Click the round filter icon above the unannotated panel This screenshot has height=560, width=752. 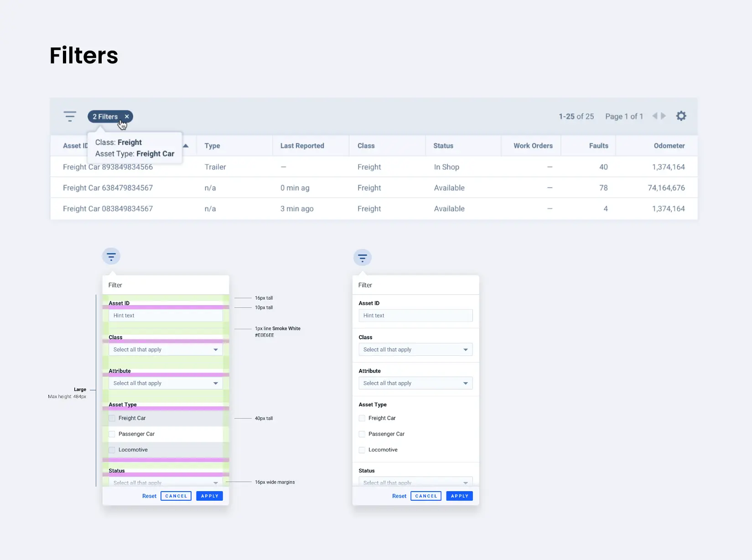(363, 258)
